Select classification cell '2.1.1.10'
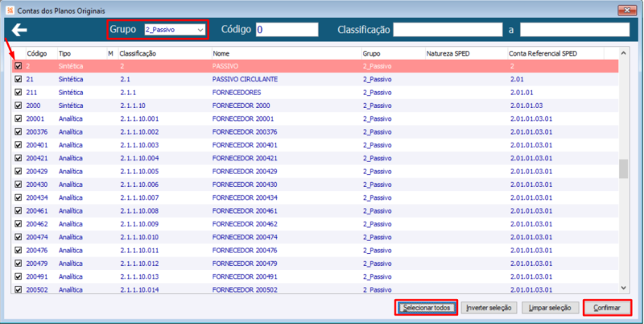This screenshot has height=324, width=644. pyautogui.click(x=133, y=106)
